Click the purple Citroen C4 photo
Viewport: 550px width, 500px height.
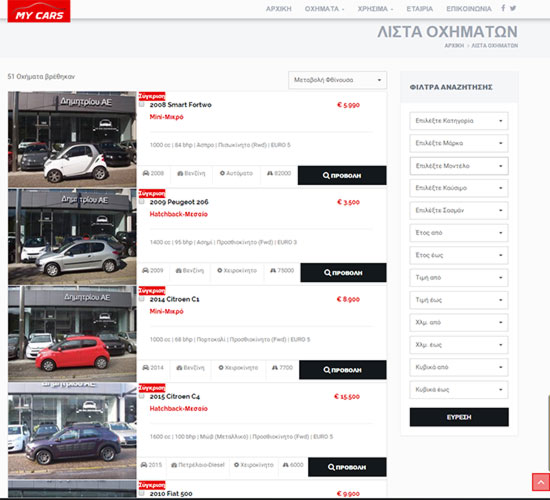pos(72,431)
